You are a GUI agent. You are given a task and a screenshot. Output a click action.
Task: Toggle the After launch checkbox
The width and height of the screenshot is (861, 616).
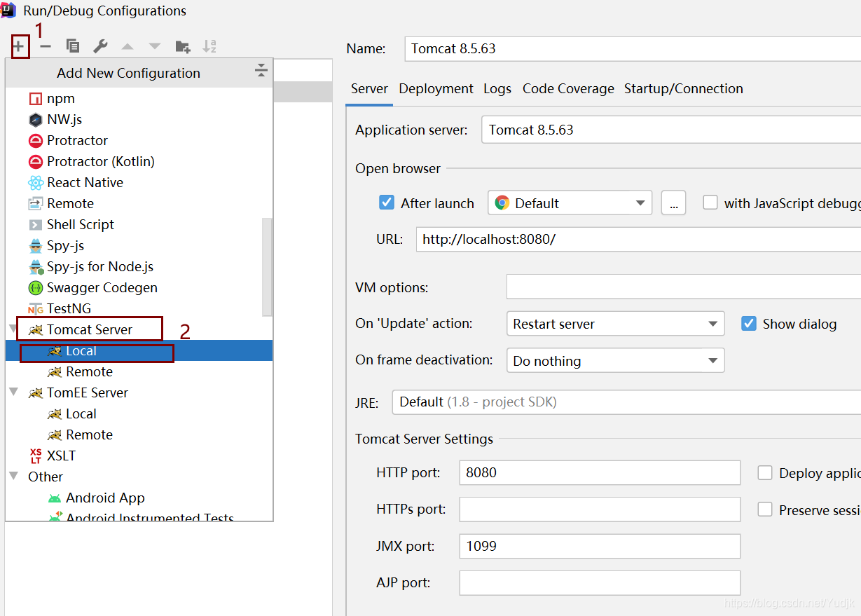pyautogui.click(x=386, y=203)
